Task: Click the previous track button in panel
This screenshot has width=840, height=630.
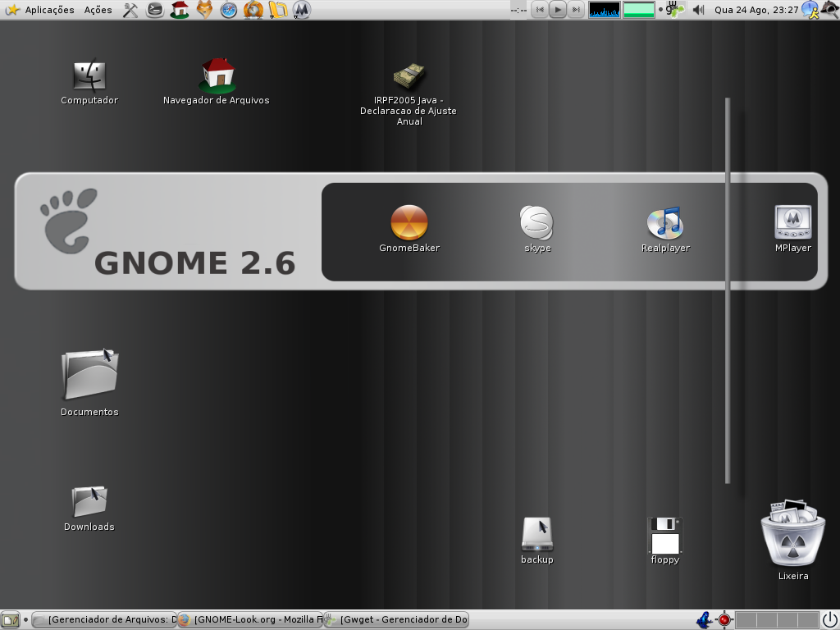Action: 540,10
